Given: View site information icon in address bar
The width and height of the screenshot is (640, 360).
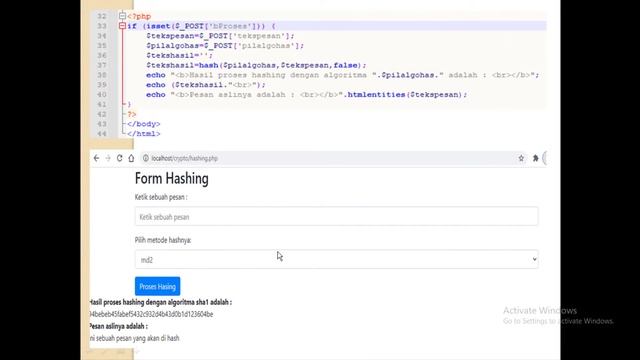Looking at the screenshot, I should point(145,158).
